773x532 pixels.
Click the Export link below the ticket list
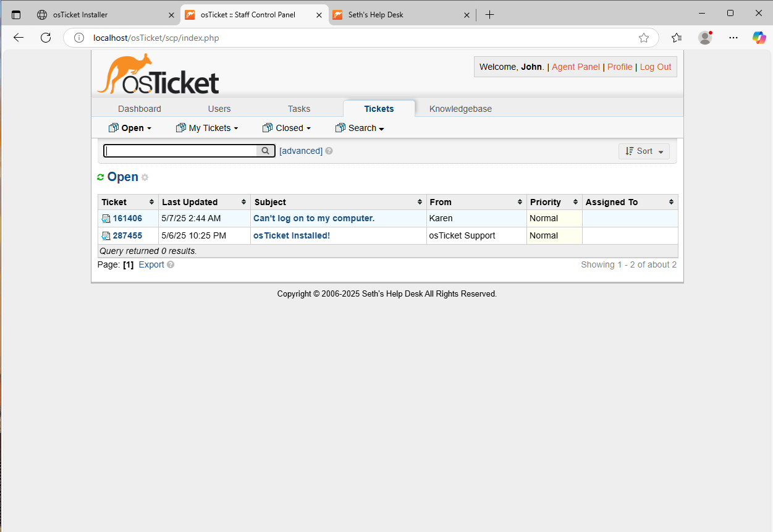click(x=151, y=264)
